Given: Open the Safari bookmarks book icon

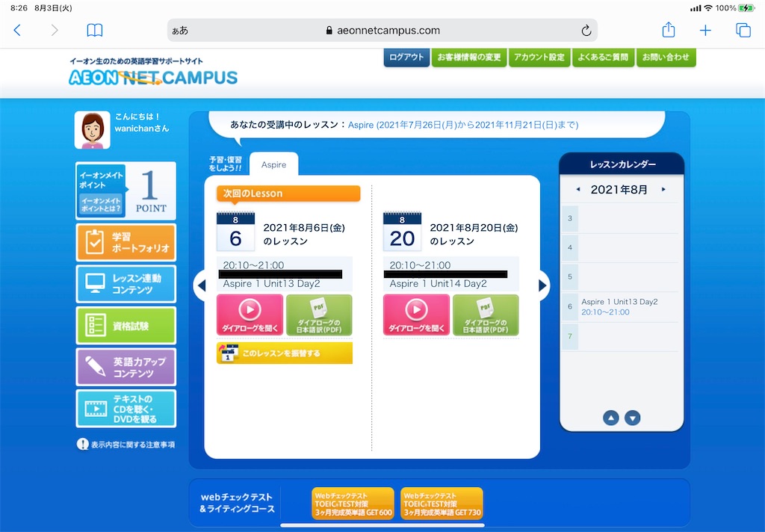Looking at the screenshot, I should click(95, 30).
